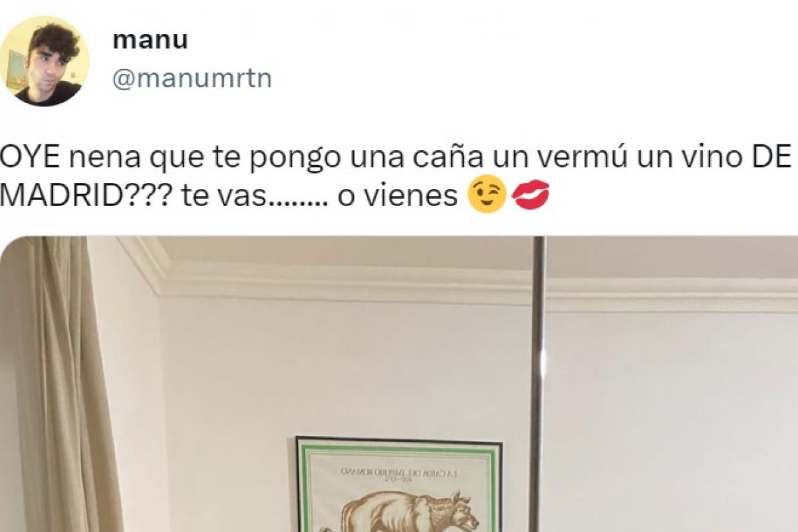Open the display name "manu"
This screenshot has width=798, height=532.
coord(150,40)
